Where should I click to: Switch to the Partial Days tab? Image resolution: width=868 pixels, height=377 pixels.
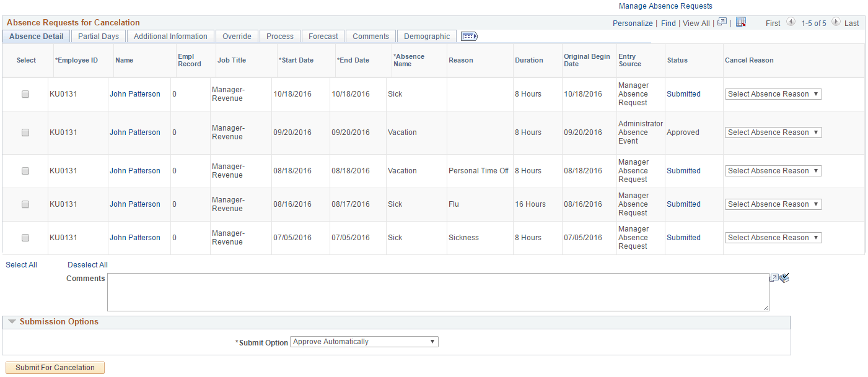[98, 36]
